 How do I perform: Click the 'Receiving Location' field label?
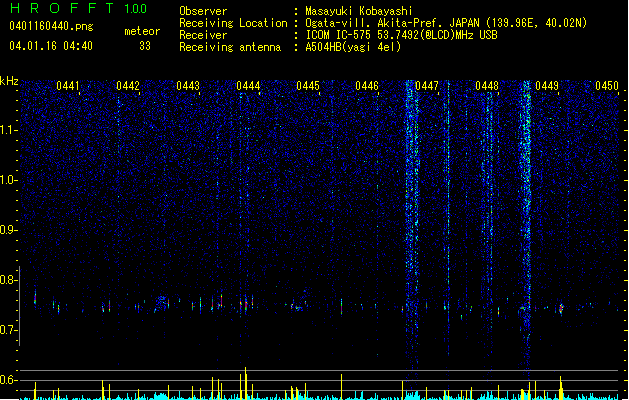[x=233, y=23]
